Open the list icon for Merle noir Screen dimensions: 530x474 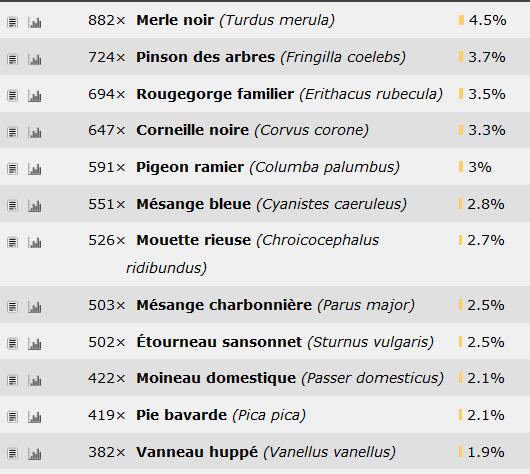(x=13, y=23)
